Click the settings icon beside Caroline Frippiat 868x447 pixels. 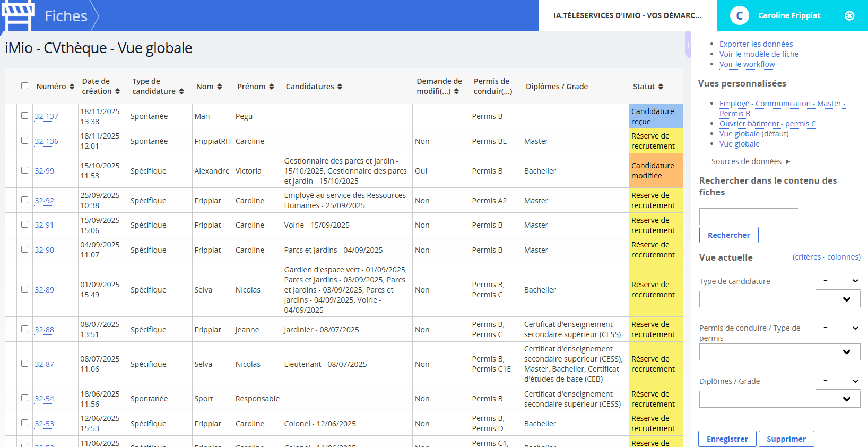click(849, 16)
